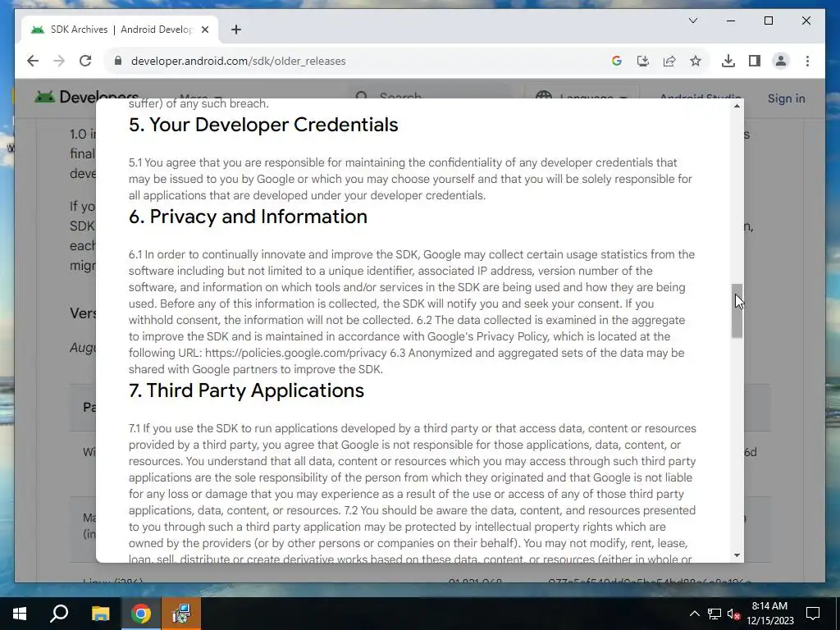Screen dimensions: 840x630
Task: Share this page icon
Action: click(x=669, y=61)
